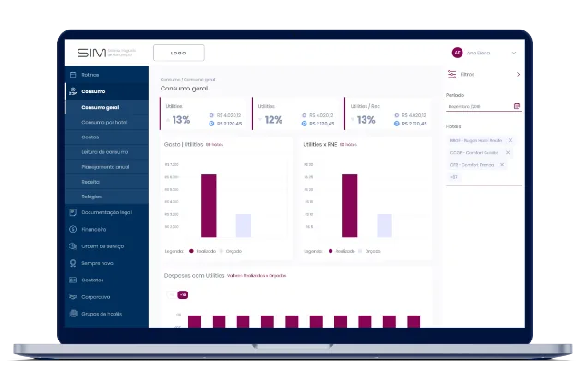Image resolution: width=588 pixels, height=370 pixels.
Task: Open the calendar picker in Período field
Action: (x=517, y=106)
